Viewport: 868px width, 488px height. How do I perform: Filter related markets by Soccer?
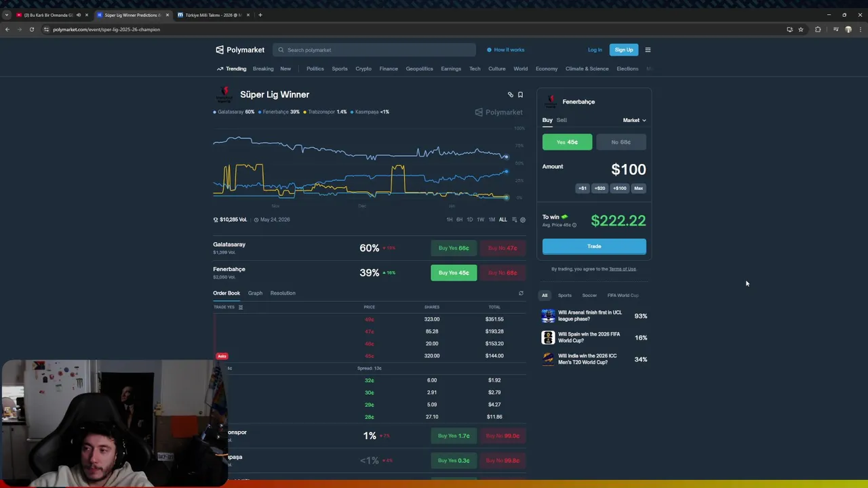(589, 296)
